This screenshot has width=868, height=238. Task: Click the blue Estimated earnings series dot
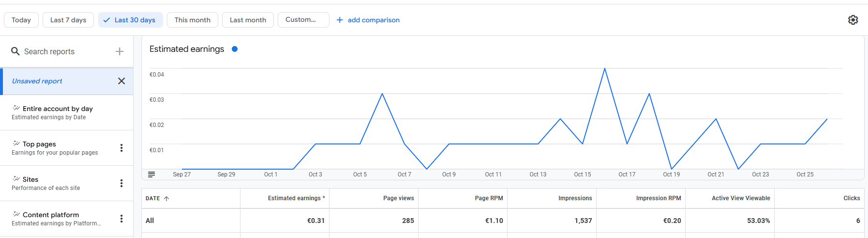pos(235,49)
